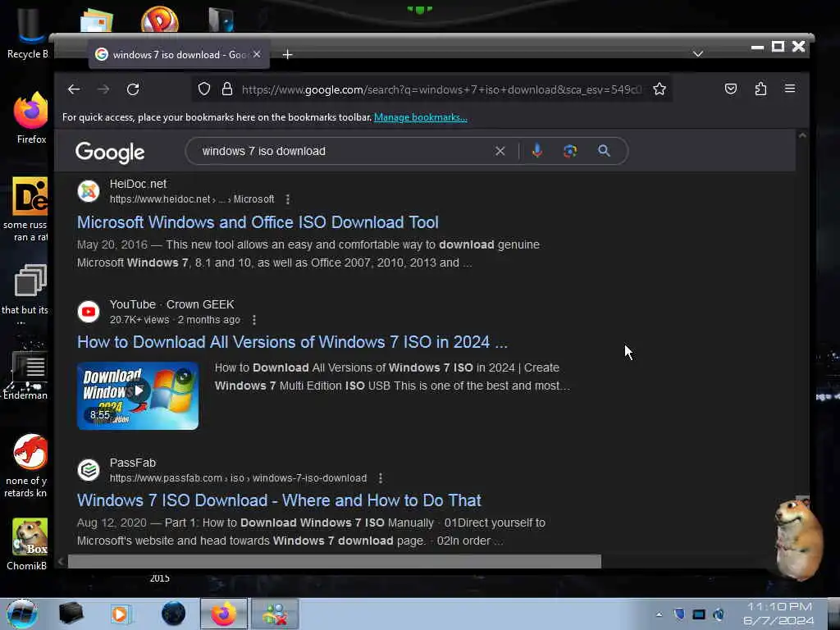This screenshot has height=630, width=840.
Task: Click the vertical scrollbar up arrow
Action: click(x=802, y=135)
